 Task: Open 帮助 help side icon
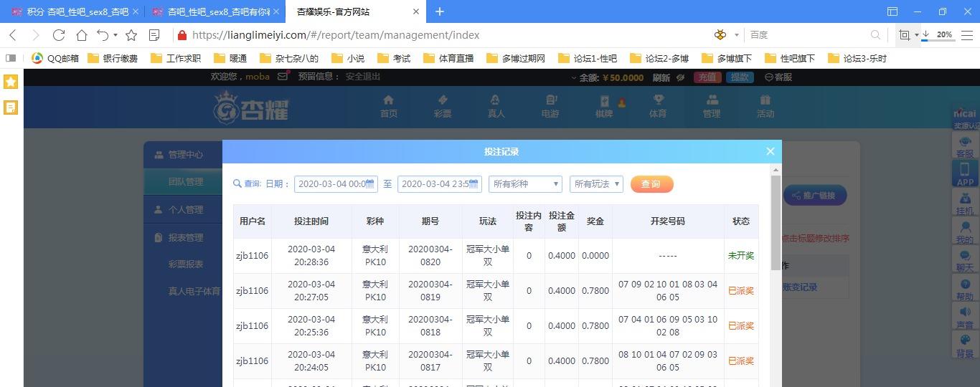[x=965, y=289]
